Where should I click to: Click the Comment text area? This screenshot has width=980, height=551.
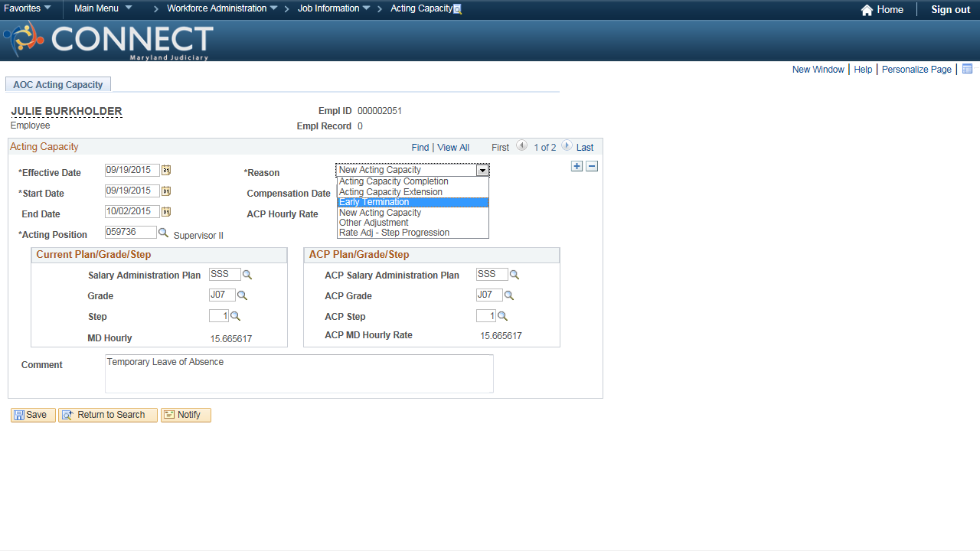coord(299,373)
